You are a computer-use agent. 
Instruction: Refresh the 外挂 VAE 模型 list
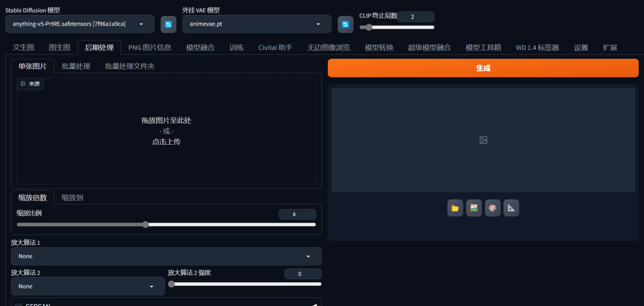click(345, 24)
